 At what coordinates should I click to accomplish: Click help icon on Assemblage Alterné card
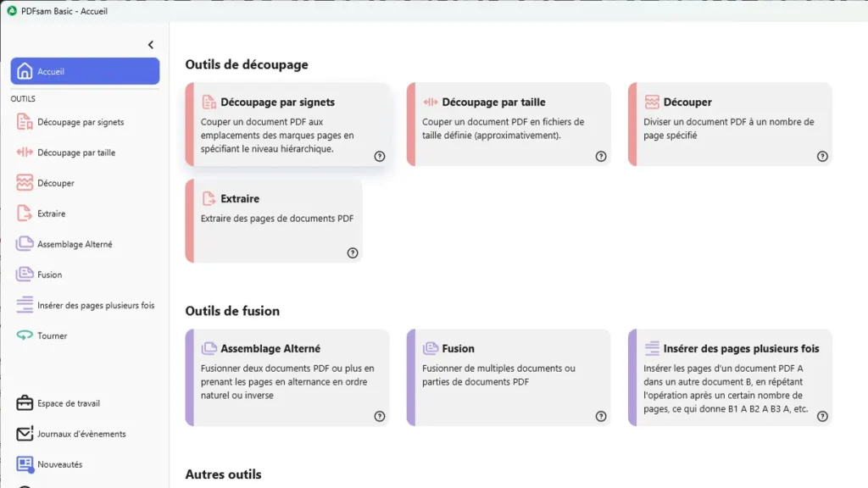click(379, 416)
